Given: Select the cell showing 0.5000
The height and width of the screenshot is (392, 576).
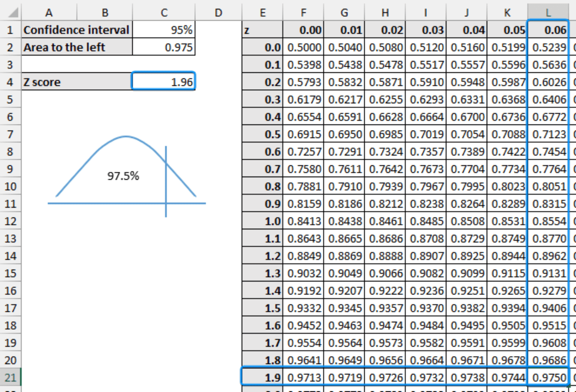Looking at the screenshot, I should (x=304, y=47).
